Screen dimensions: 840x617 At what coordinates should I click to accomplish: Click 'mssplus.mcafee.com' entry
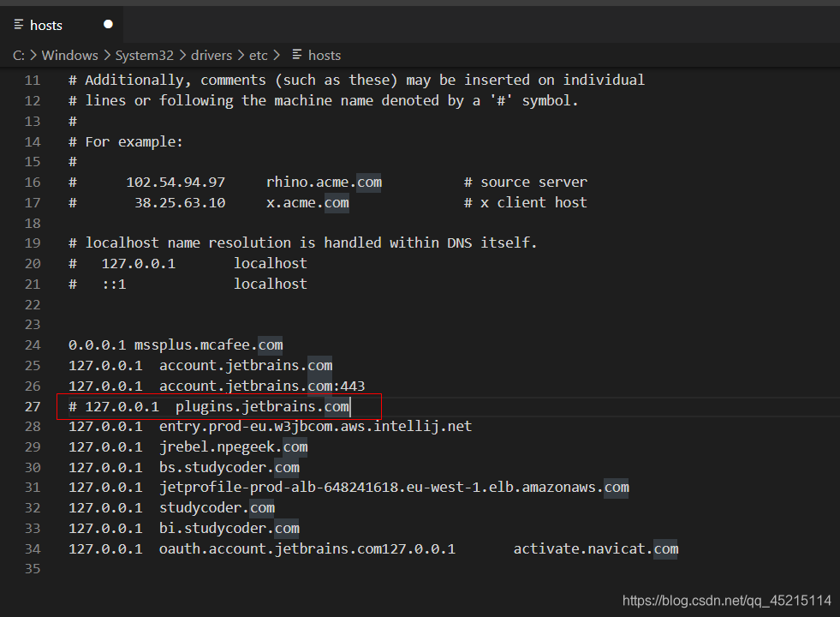(208, 344)
